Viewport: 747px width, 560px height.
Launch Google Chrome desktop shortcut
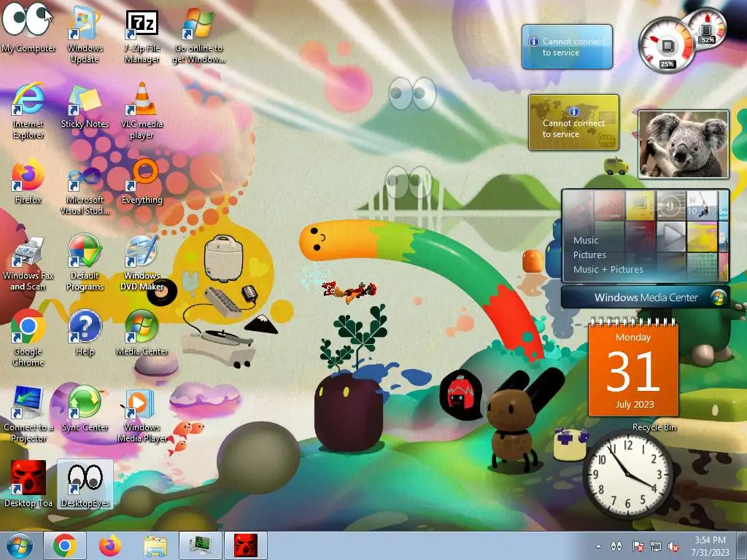(28, 338)
